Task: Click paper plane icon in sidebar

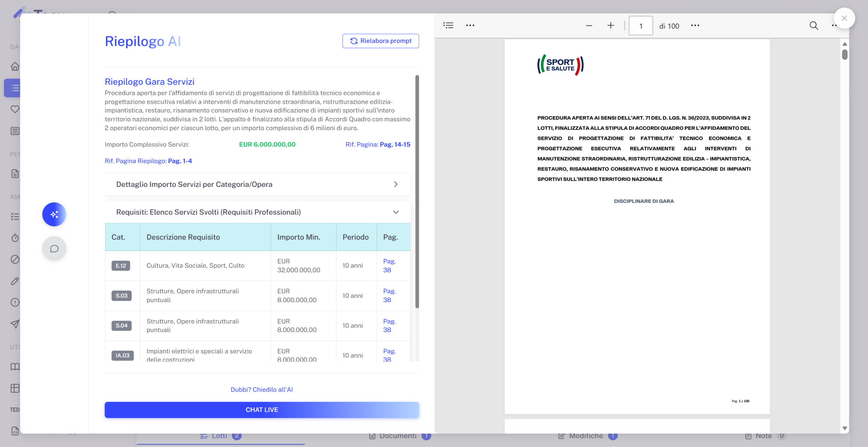Action: [15, 324]
